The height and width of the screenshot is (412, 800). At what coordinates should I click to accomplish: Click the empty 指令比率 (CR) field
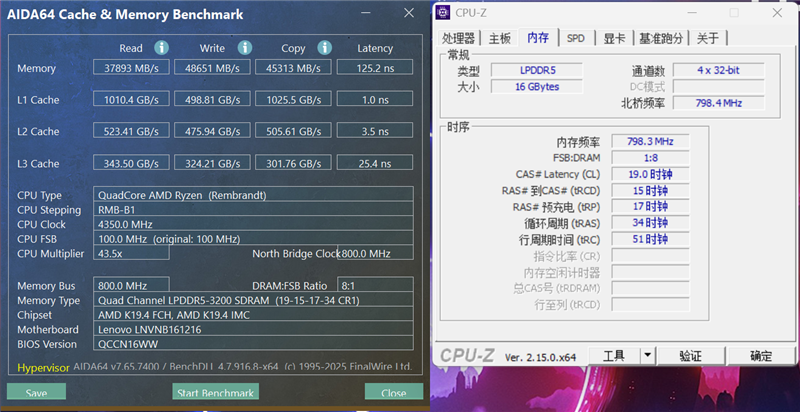650,255
